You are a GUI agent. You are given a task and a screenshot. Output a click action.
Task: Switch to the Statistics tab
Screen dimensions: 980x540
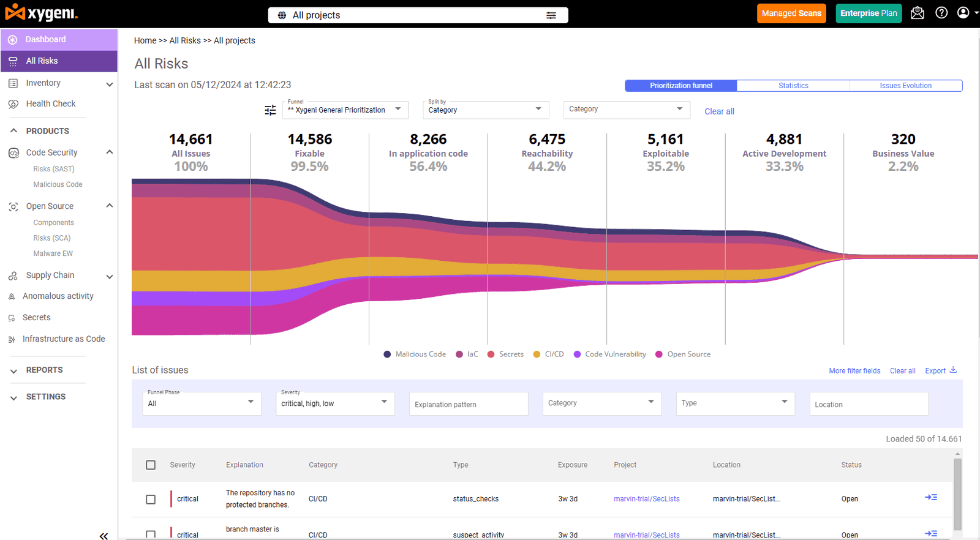coord(793,86)
